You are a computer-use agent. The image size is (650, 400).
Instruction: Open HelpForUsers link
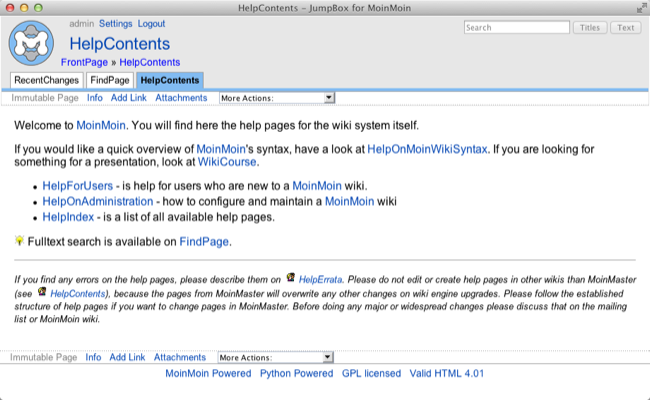tap(78, 186)
